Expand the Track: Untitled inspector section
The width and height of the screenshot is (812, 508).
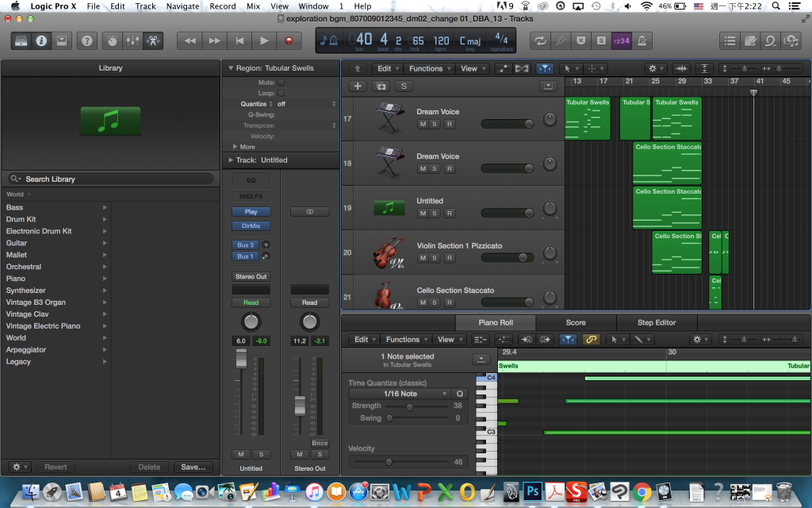point(231,160)
